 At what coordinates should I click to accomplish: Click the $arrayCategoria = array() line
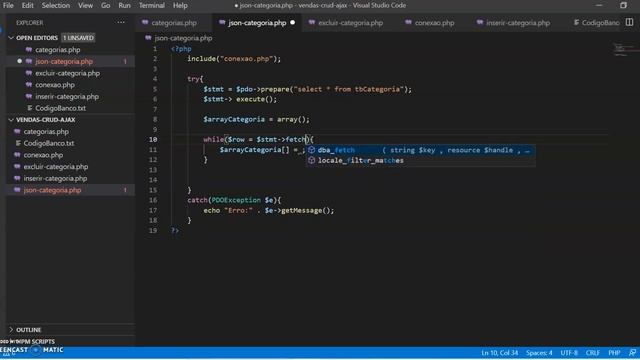(x=256, y=120)
